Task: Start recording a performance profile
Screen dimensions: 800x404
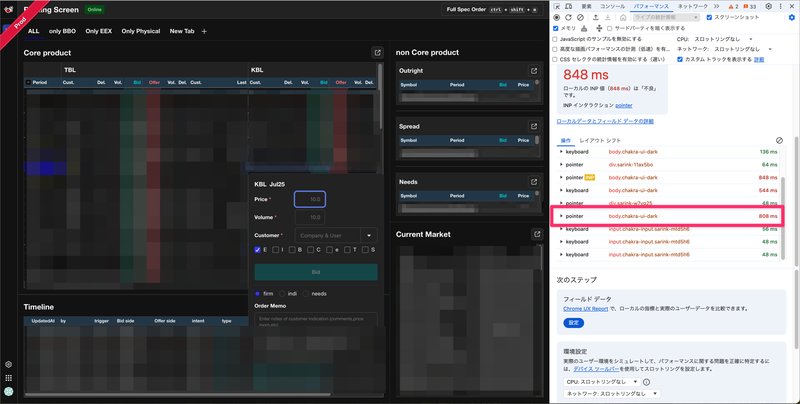Action: 557,18
